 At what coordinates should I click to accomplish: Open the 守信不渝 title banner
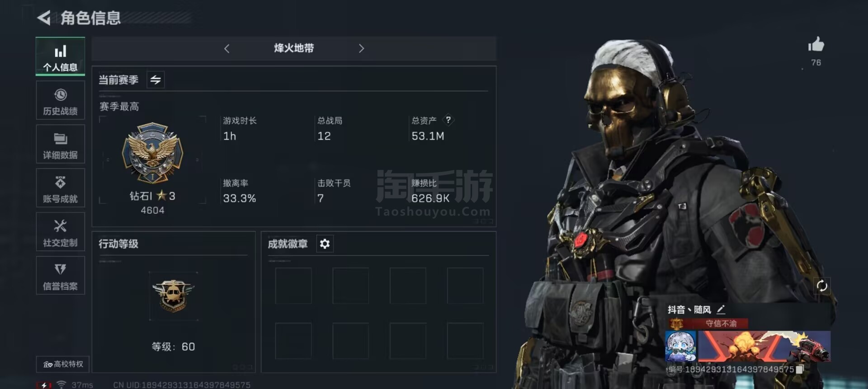tap(708, 323)
